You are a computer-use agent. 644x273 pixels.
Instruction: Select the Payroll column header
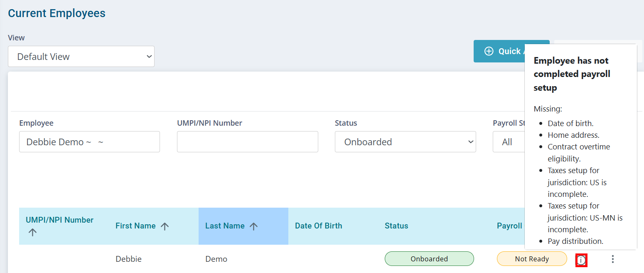(509, 226)
